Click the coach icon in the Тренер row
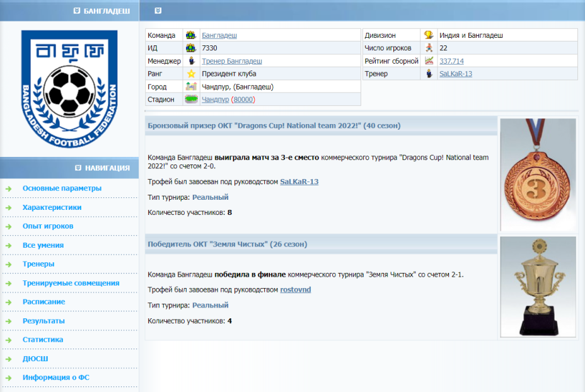The height and width of the screenshot is (392, 585). [429, 74]
